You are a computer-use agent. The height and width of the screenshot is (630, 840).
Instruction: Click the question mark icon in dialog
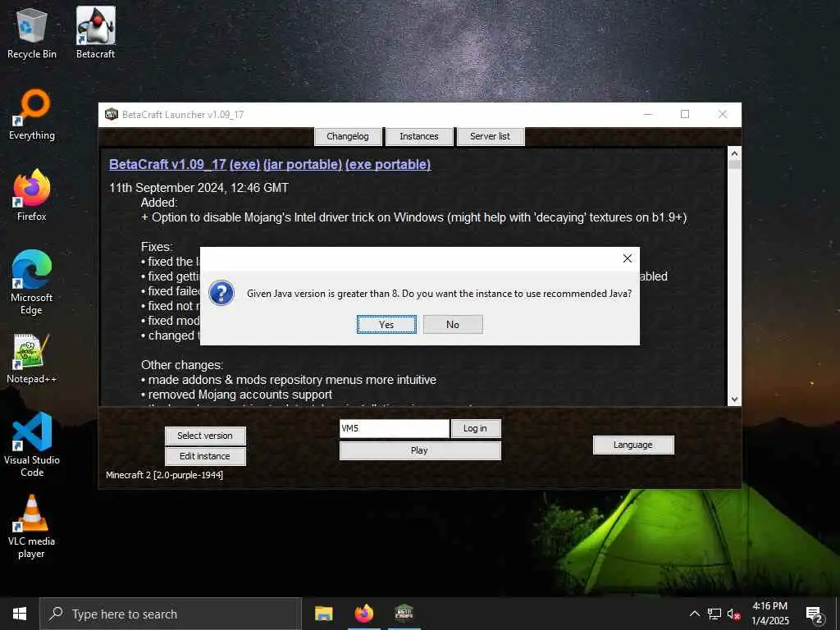click(x=221, y=293)
